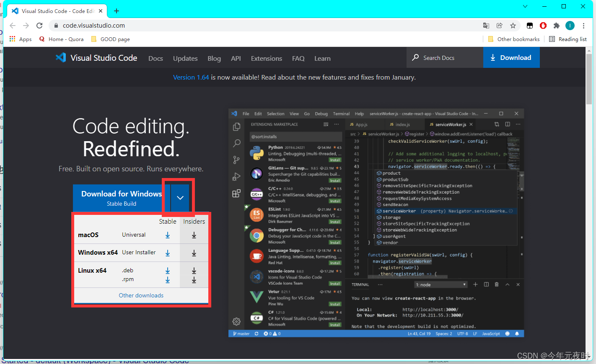Open the Updates page
Image resolution: width=596 pixels, height=364 pixels.
pos(185,59)
